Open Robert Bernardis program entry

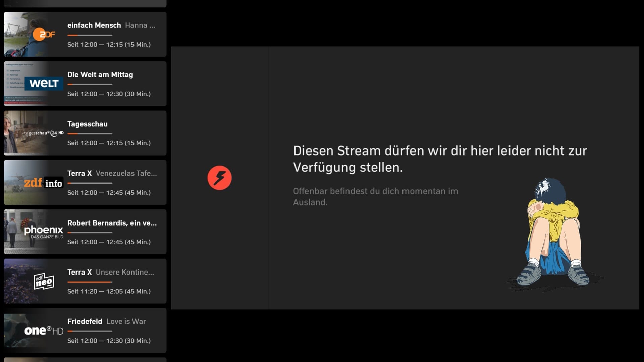tap(112, 223)
